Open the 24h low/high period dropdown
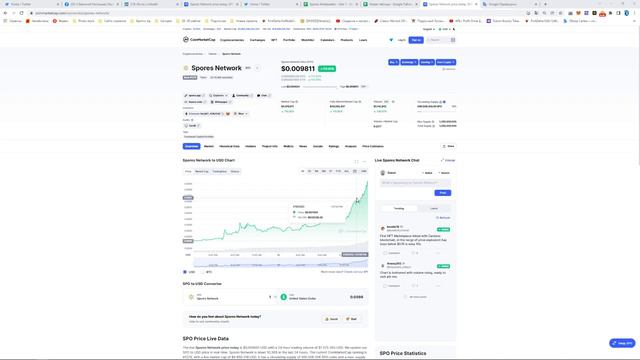The image size is (640, 360). coord(364,87)
